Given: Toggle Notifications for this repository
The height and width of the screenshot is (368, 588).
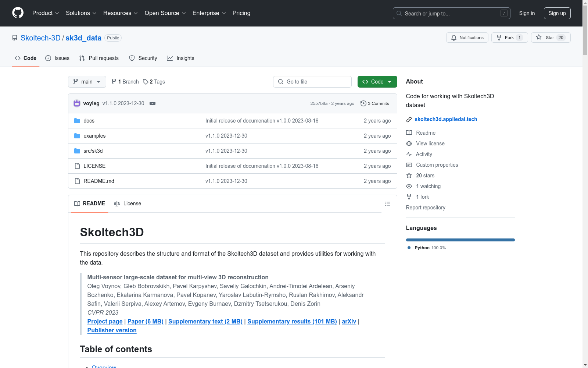Looking at the screenshot, I should (x=467, y=38).
